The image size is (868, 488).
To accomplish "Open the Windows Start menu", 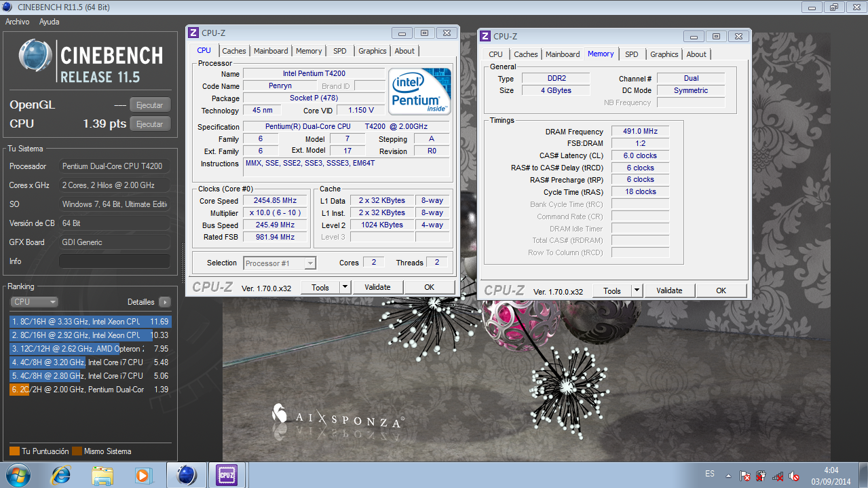I will click(x=17, y=474).
